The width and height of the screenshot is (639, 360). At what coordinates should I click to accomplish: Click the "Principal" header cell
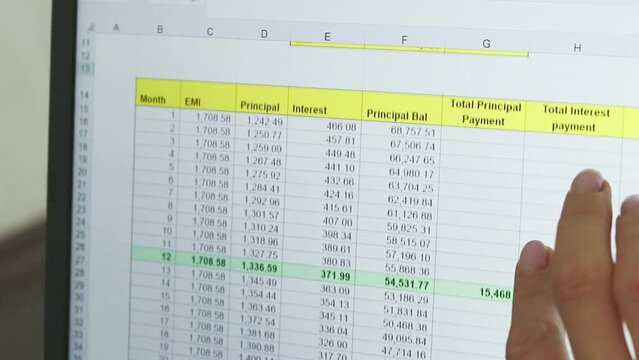point(262,99)
